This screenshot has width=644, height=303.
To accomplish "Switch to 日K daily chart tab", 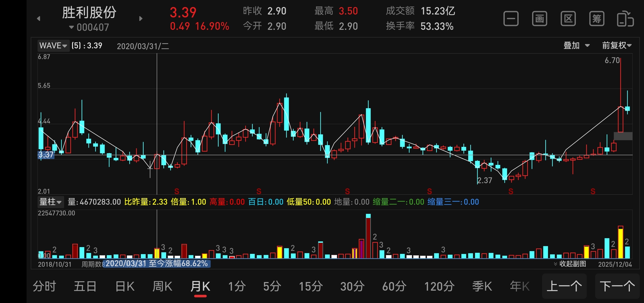I will [x=125, y=286].
